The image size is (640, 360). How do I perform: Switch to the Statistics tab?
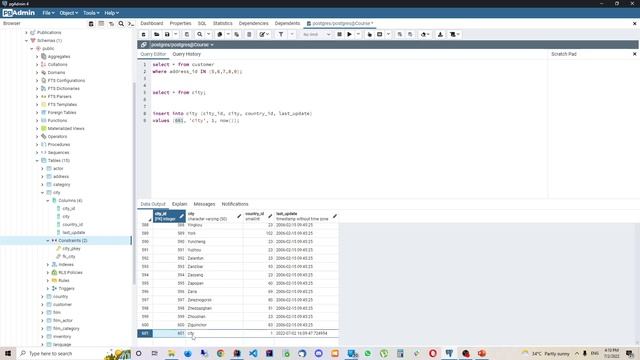[x=222, y=24]
